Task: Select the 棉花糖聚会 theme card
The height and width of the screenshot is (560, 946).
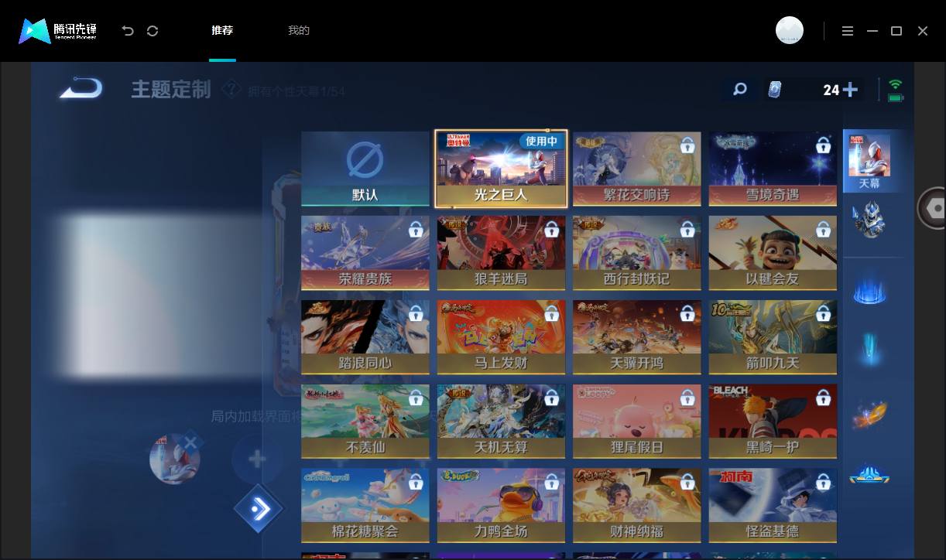Action: pos(365,506)
